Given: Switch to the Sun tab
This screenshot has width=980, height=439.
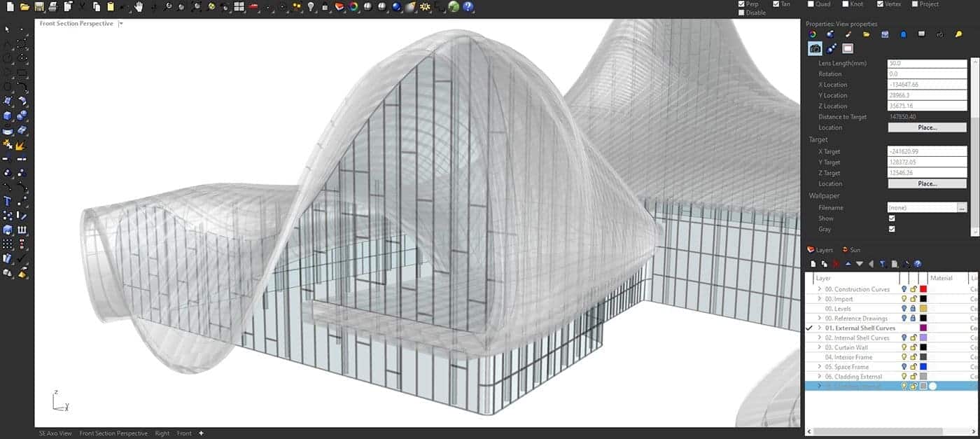Looking at the screenshot, I should click(853, 250).
